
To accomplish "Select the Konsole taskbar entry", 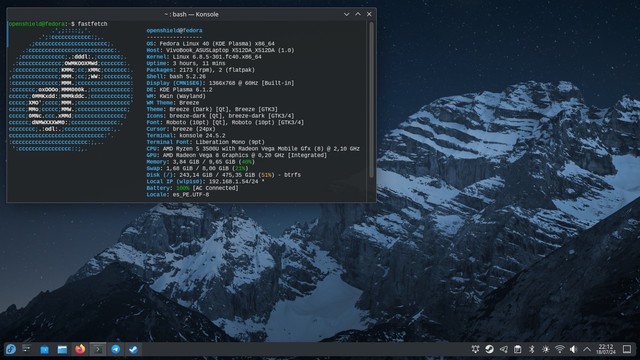I will (98, 349).
